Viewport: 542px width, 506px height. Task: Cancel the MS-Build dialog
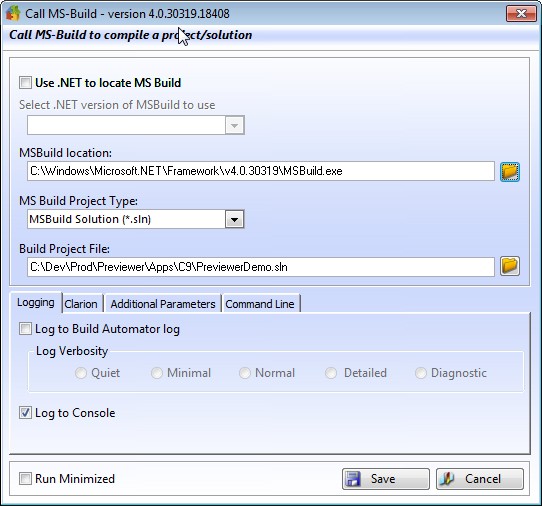pyautogui.click(x=480, y=479)
